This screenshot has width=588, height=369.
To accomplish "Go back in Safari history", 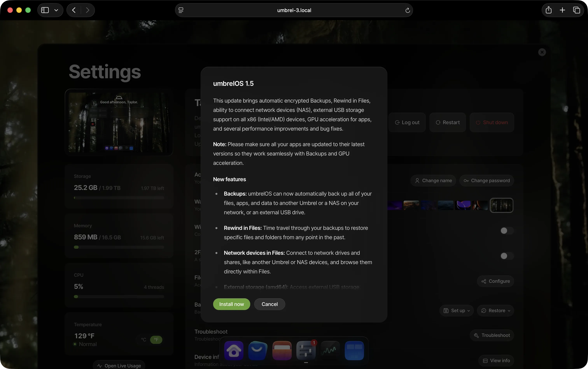I will (x=74, y=10).
